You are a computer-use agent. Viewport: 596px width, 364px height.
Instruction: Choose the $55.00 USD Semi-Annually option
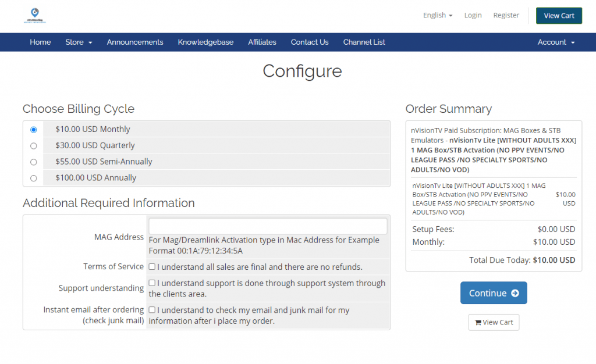tap(33, 162)
